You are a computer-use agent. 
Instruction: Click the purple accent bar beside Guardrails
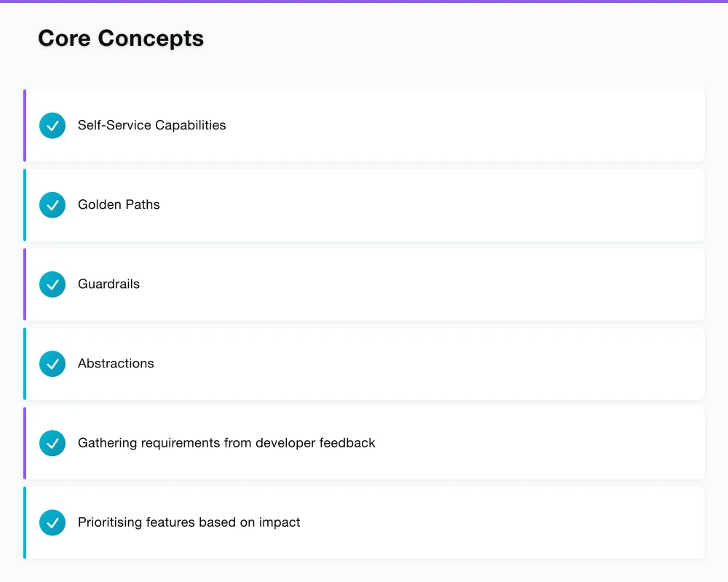tap(24, 284)
